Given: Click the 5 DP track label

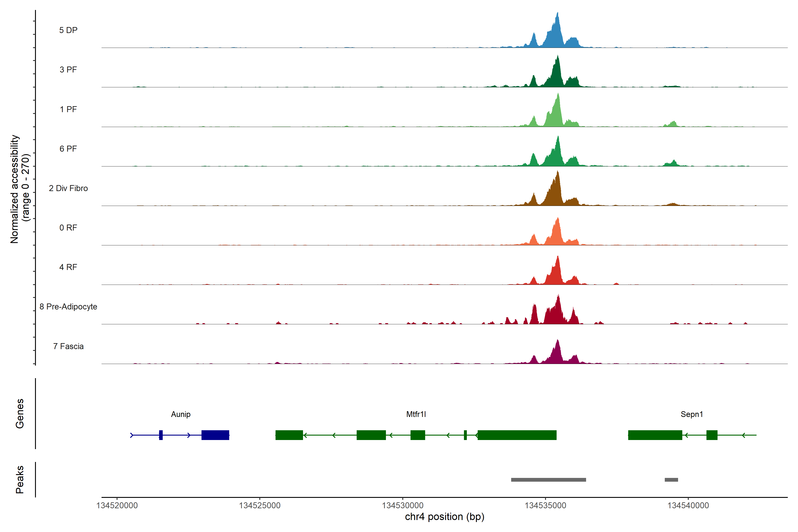Looking at the screenshot, I should click(x=68, y=30).
